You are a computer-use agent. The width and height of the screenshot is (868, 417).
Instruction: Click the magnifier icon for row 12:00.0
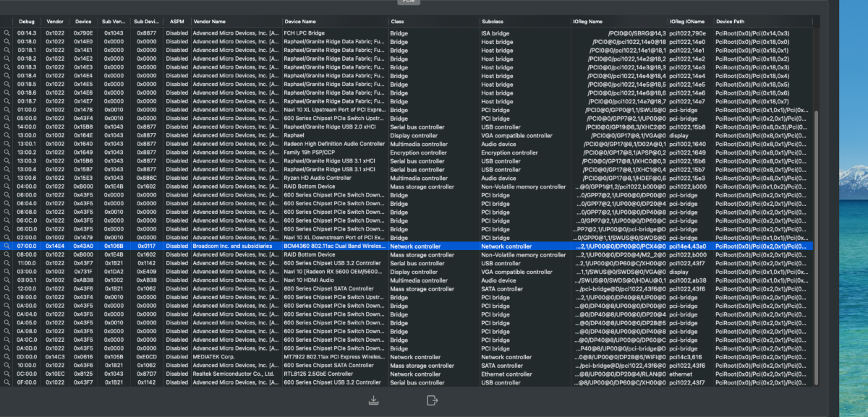pos(7,289)
